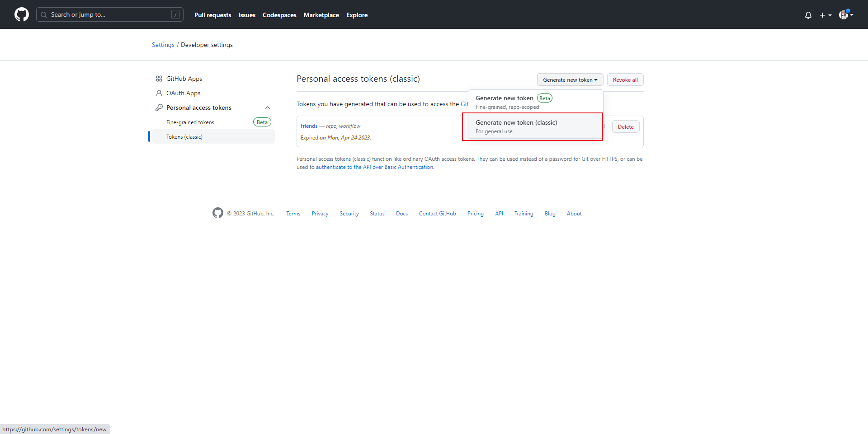This screenshot has width=868, height=434.
Task: Collapse the Personal access tokens section
Action: click(x=268, y=107)
